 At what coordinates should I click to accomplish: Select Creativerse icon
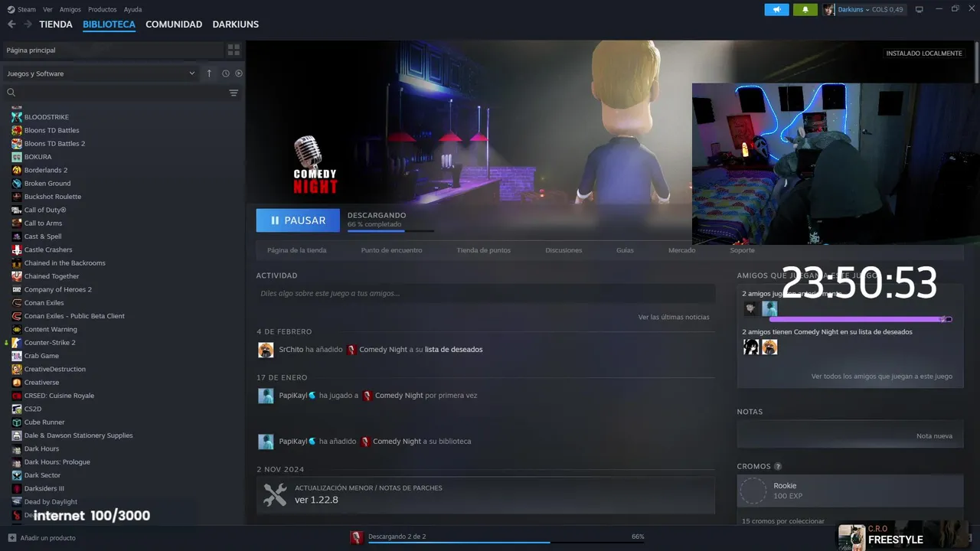pos(17,383)
